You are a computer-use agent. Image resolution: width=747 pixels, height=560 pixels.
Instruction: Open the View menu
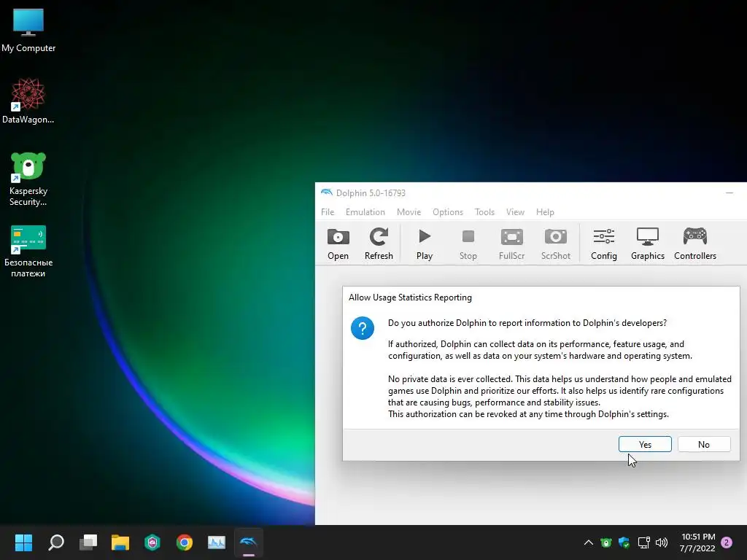pyautogui.click(x=515, y=212)
